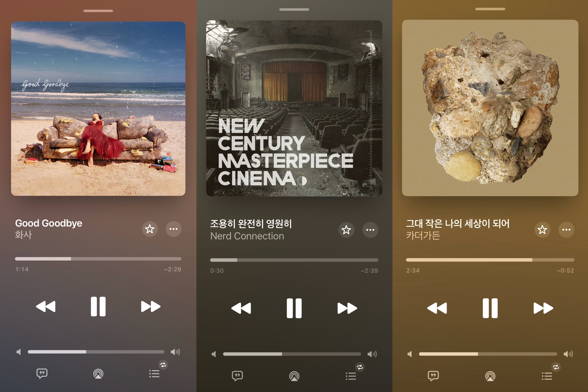Viewport: 588px width, 392px height.
Task: Skip back on the Good Goodbye player
Action: [x=46, y=306]
